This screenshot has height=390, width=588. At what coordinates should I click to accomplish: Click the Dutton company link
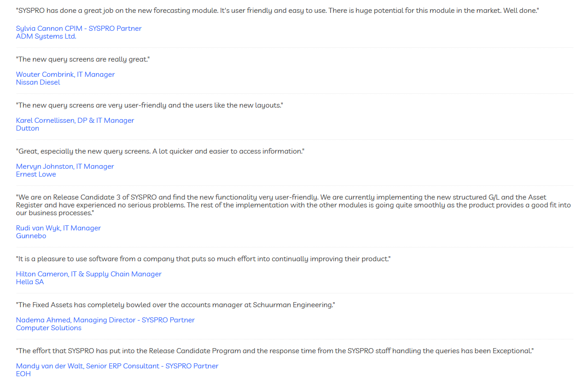[x=28, y=128]
